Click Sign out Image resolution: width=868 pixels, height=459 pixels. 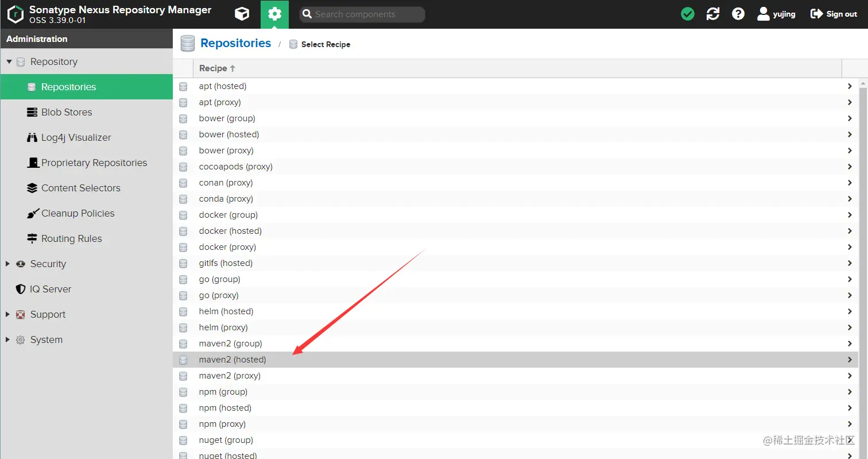pos(834,14)
